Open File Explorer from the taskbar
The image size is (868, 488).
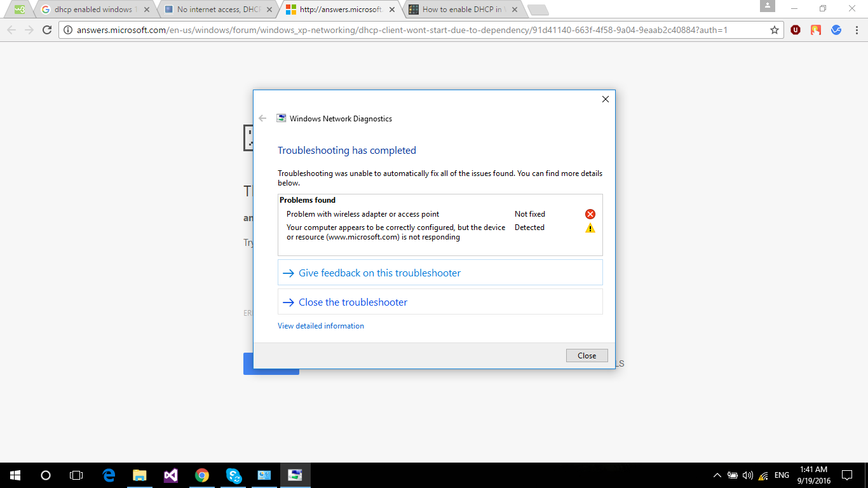tap(140, 475)
